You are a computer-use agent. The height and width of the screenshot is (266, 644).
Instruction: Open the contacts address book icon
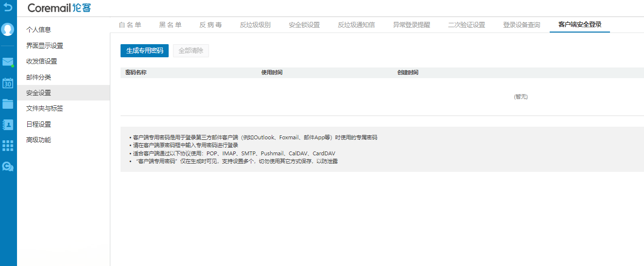8,125
